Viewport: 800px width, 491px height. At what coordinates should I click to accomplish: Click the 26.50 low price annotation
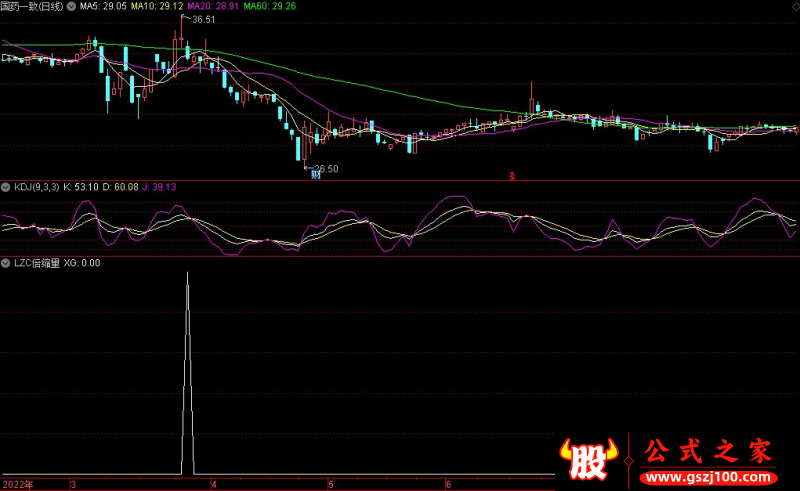click(325, 168)
